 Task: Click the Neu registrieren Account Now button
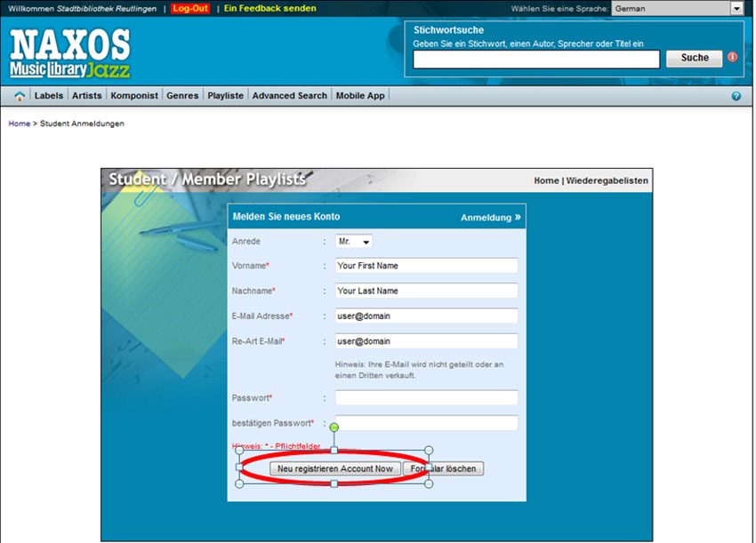(x=334, y=468)
